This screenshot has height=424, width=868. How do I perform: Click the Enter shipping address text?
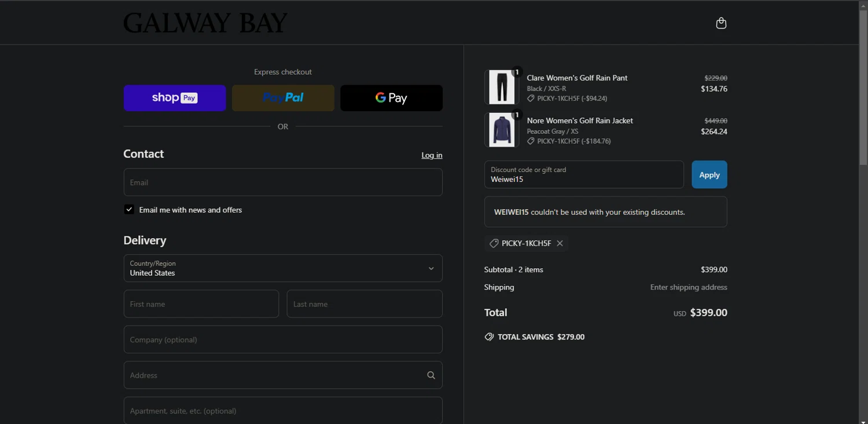(689, 287)
